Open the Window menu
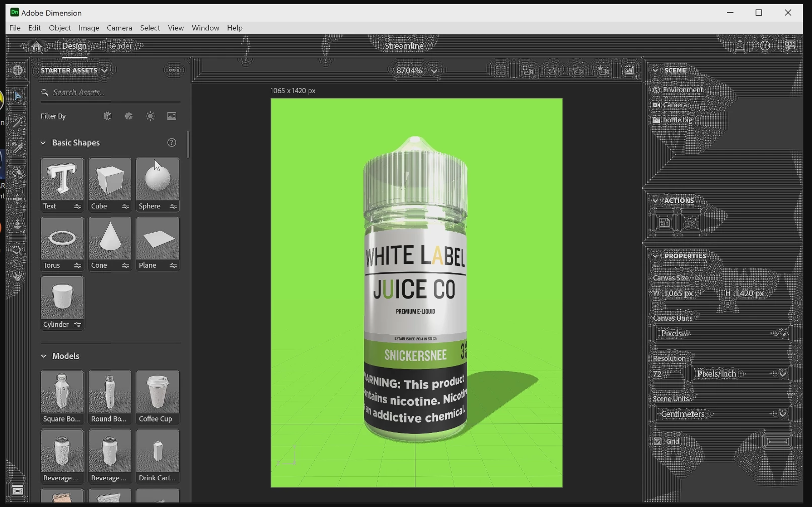This screenshot has height=507, width=812. (205, 28)
